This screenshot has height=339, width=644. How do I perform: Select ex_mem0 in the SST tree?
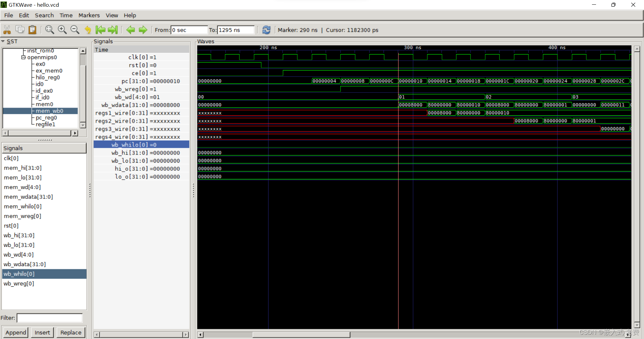click(x=49, y=71)
